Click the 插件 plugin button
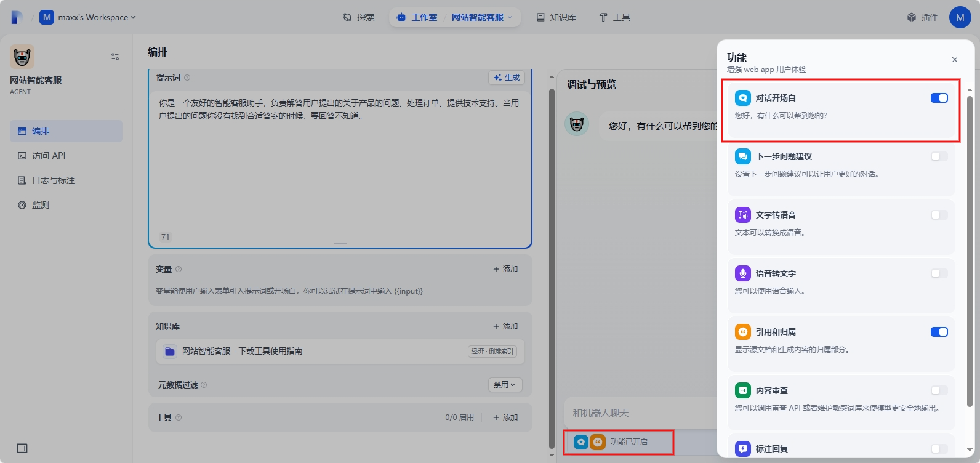Image resolution: width=980 pixels, height=463 pixels. click(922, 17)
